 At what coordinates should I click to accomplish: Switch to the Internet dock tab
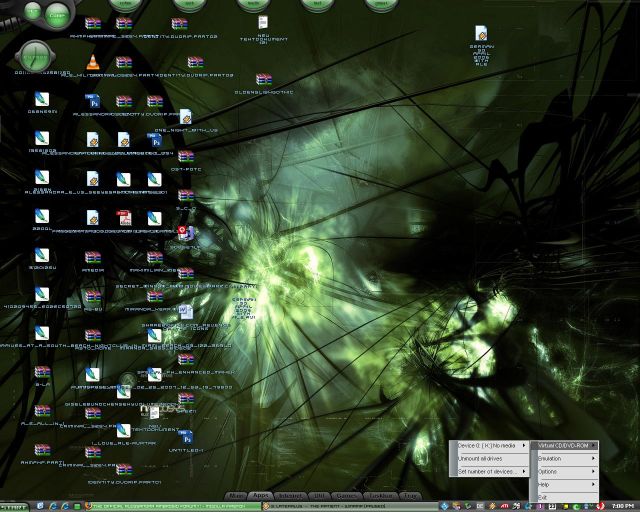[x=290, y=495]
